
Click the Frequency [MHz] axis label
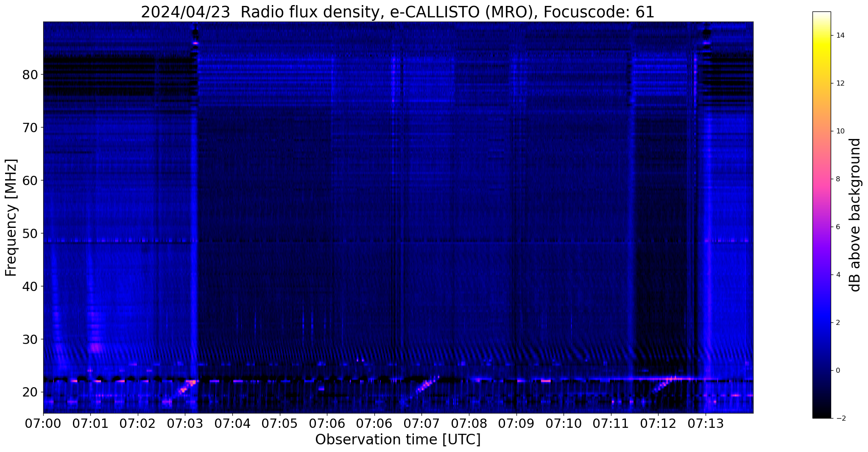(11, 217)
